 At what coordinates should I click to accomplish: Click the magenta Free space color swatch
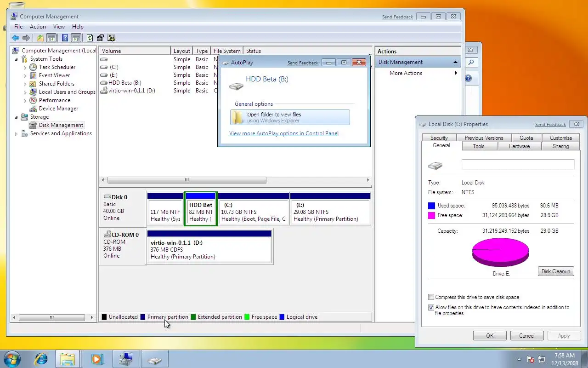[x=431, y=215]
